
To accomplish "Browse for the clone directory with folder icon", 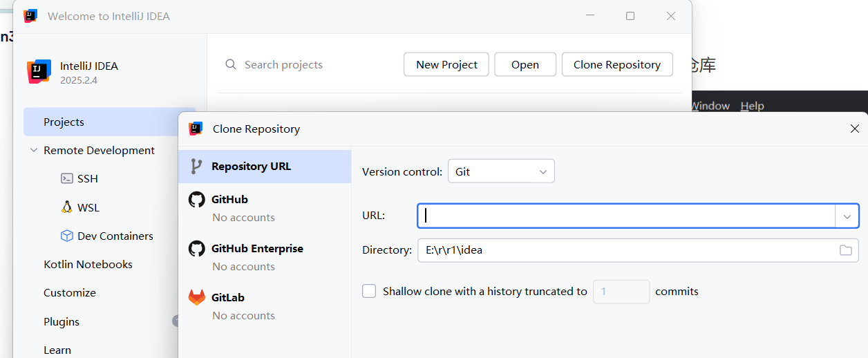I will [x=846, y=250].
